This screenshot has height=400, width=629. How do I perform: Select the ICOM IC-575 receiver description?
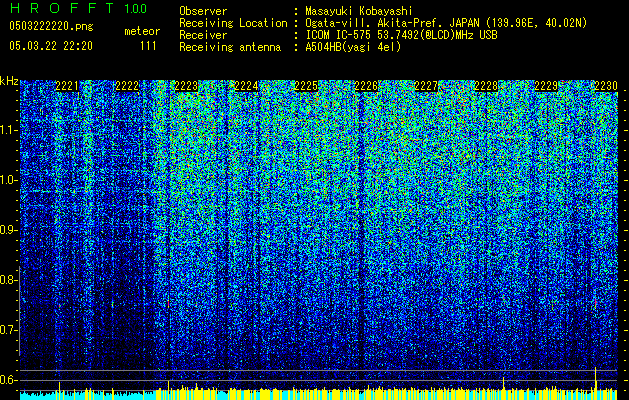click(401, 35)
